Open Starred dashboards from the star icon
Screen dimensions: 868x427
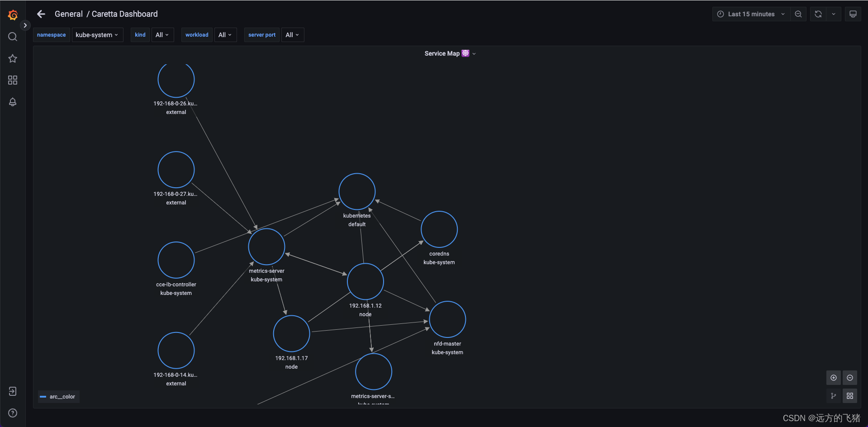point(13,58)
